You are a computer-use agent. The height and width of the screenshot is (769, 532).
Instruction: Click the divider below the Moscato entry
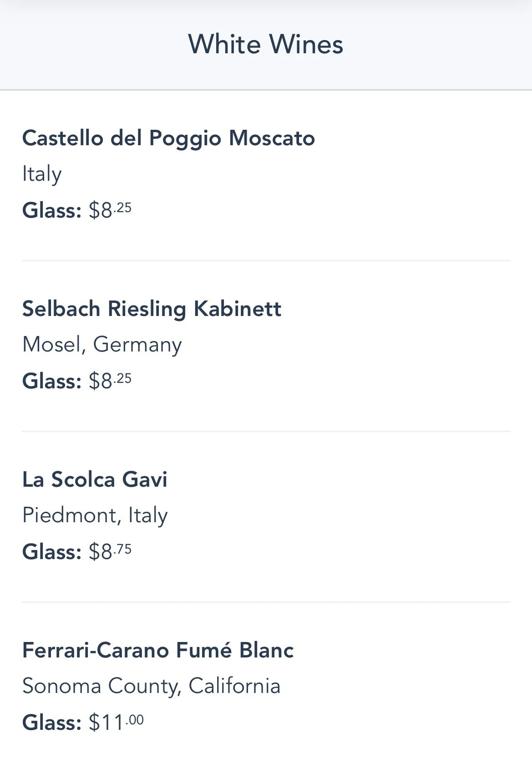pos(266,261)
